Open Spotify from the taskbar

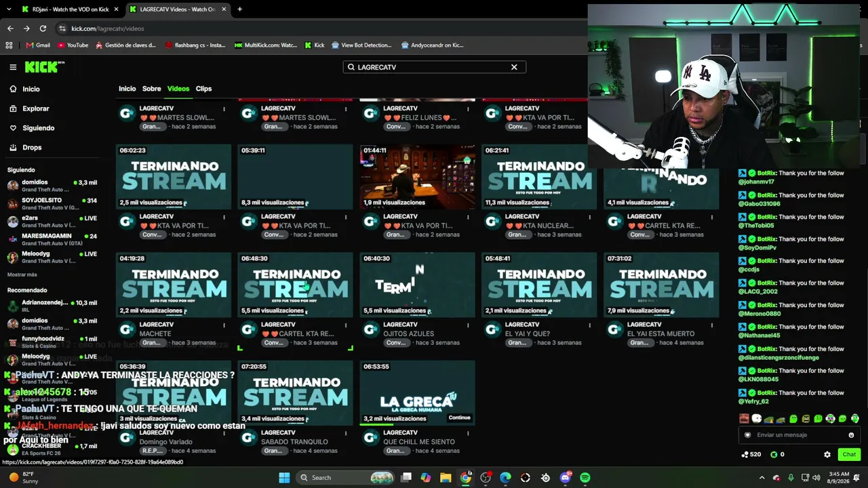coord(585,478)
